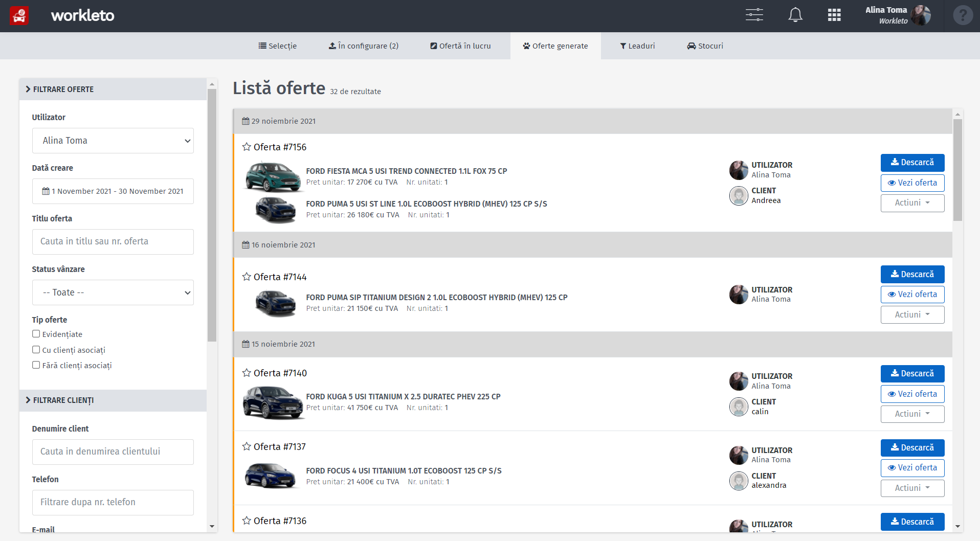Click Alina Toma profile avatar in header

(921, 15)
